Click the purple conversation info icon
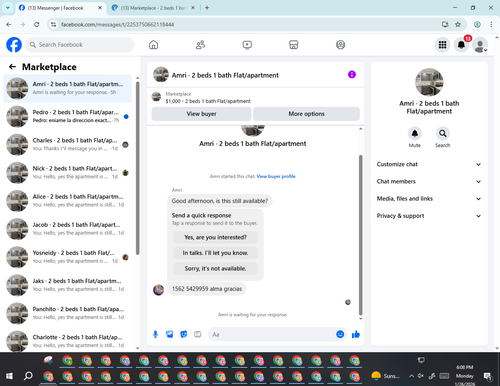This screenshot has height=386, width=500. point(352,75)
